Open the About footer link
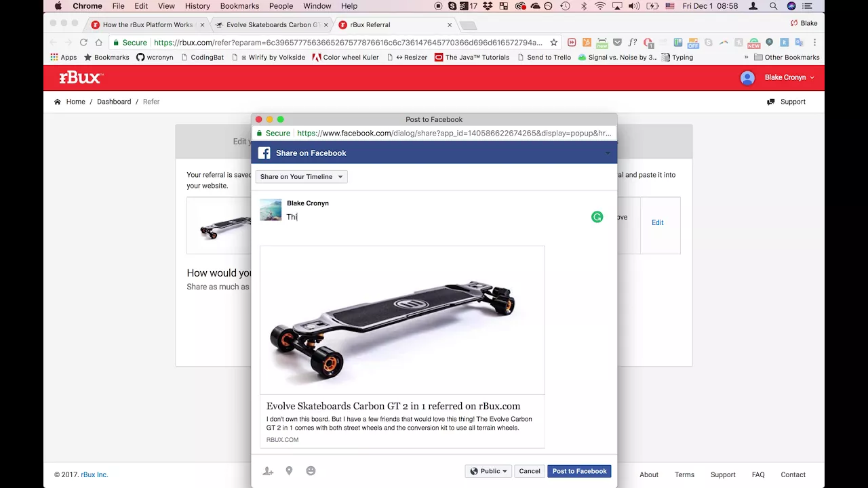The height and width of the screenshot is (488, 868). tap(649, 474)
